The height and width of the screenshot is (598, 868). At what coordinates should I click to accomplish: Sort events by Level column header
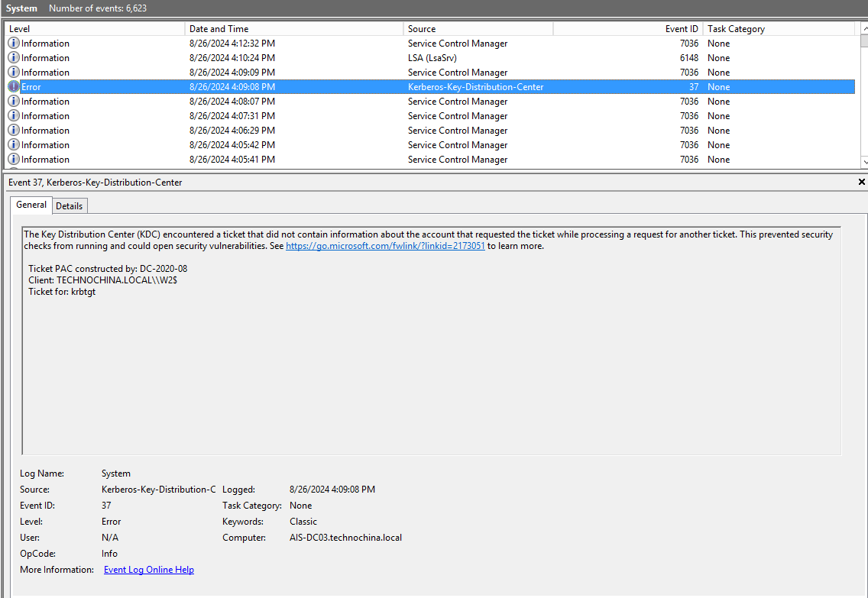point(96,29)
